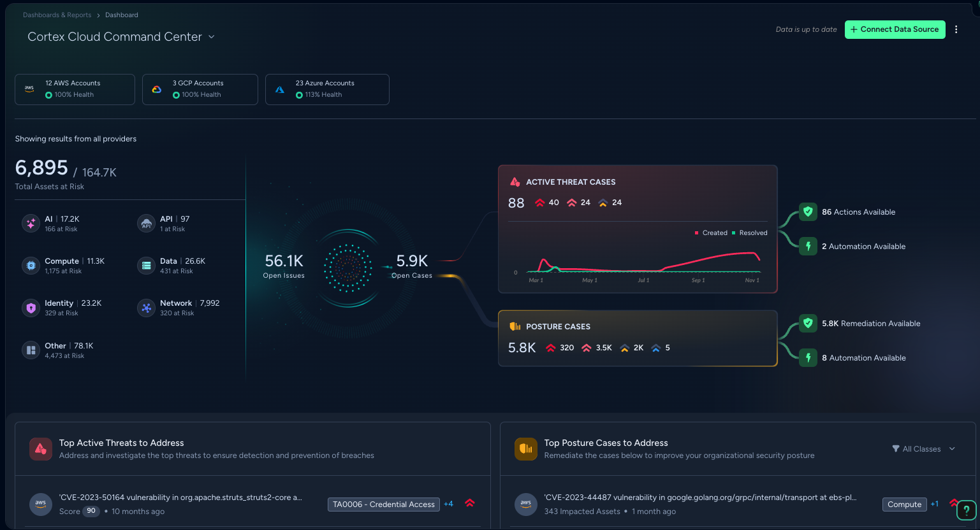The height and width of the screenshot is (530, 980).
Task: Open the 5.8K Remediation Available link
Action: click(871, 324)
